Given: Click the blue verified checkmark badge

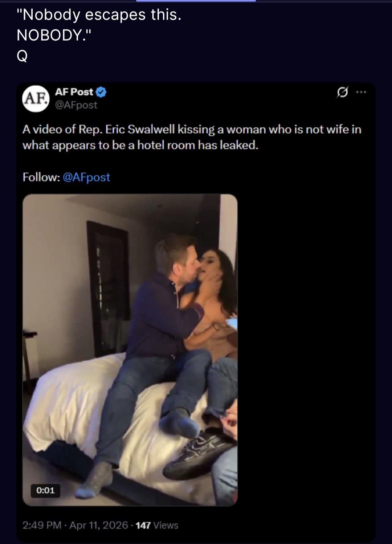Looking at the screenshot, I should (x=101, y=92).
